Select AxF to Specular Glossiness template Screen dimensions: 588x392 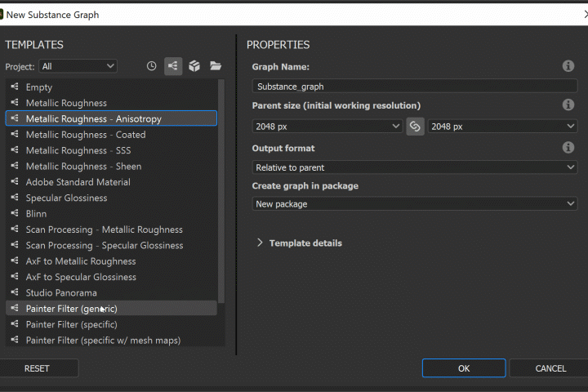pyautogui.click(x=111, y=277)
